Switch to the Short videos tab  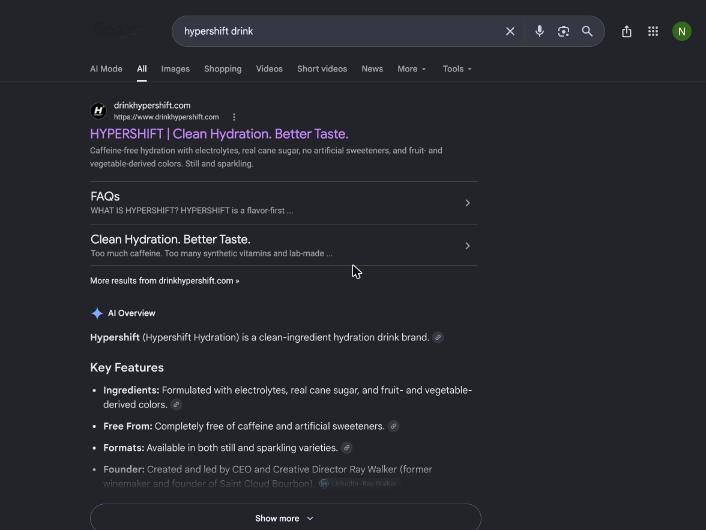[x=322, y=69]
